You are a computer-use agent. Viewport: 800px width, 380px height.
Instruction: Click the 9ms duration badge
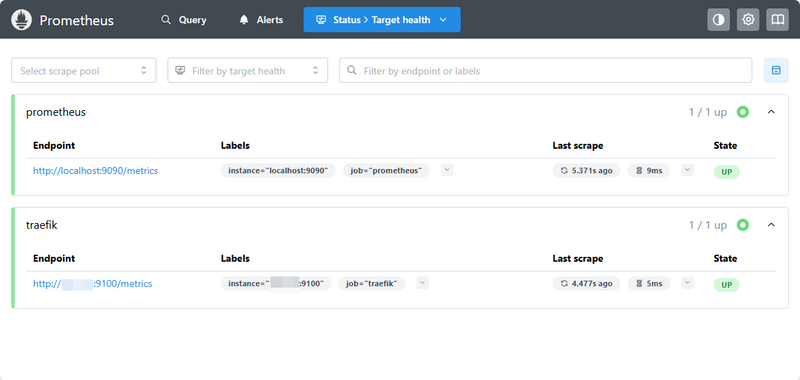[649, 171]
